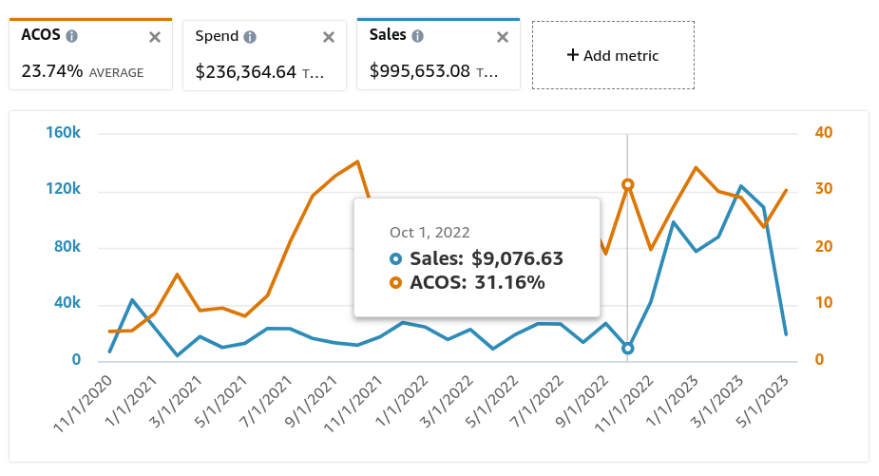Remove the Sales metric card
The image size is (879, 476).
click(502, 37)
